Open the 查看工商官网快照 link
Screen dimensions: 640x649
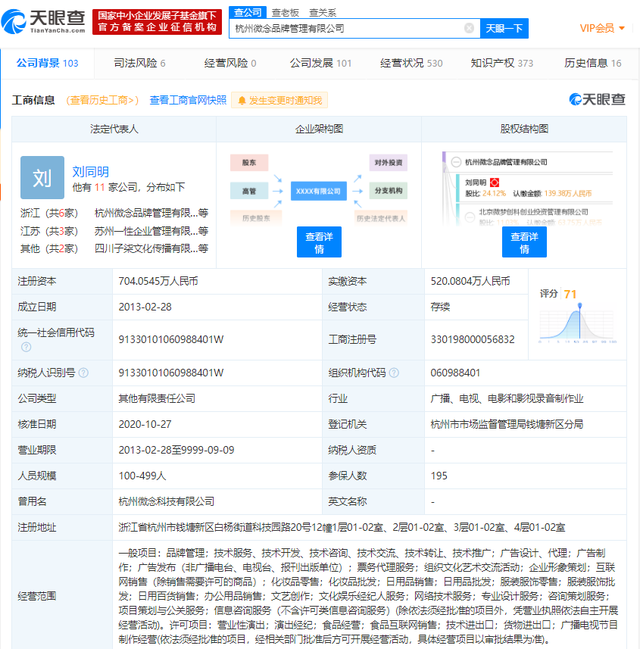point(188,100)
